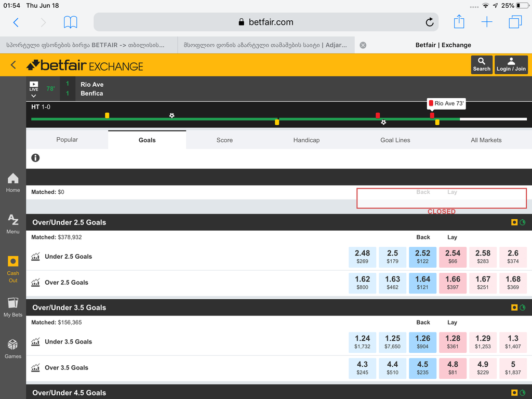Open the Under 3.5 Goals price graph
The width and height of the screenshot is (532, 399).
(x=36, y=342)
